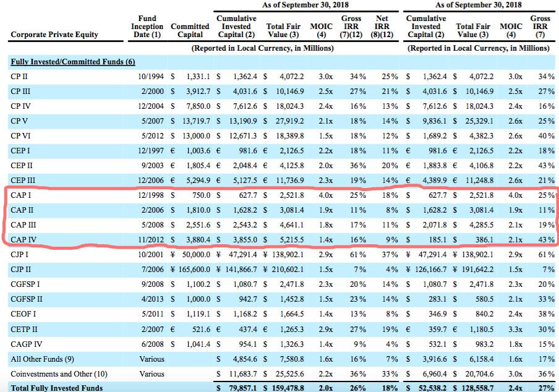The height and width of the screenshot is (392, 559).
Task: Select the Corporate Private Equity column header
Action: pyautogui.click(x=54, y=35)
